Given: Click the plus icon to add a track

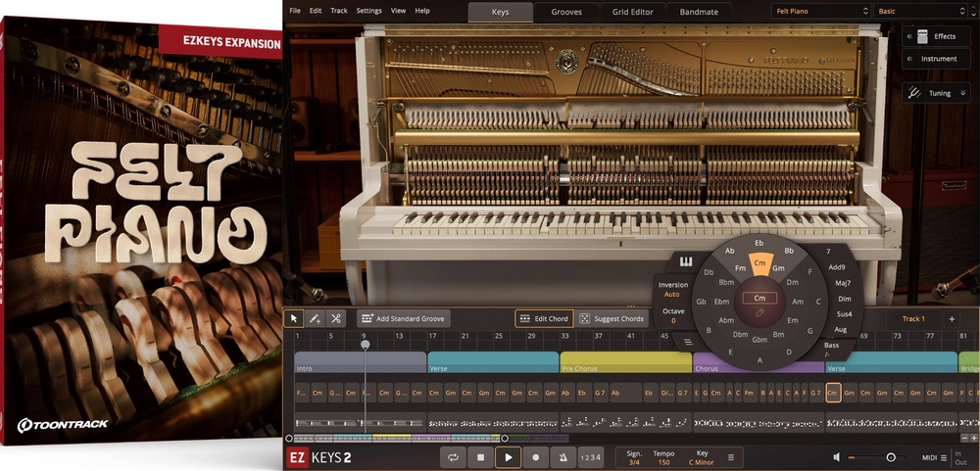Looking at the screenshot, I should (952, 318).
